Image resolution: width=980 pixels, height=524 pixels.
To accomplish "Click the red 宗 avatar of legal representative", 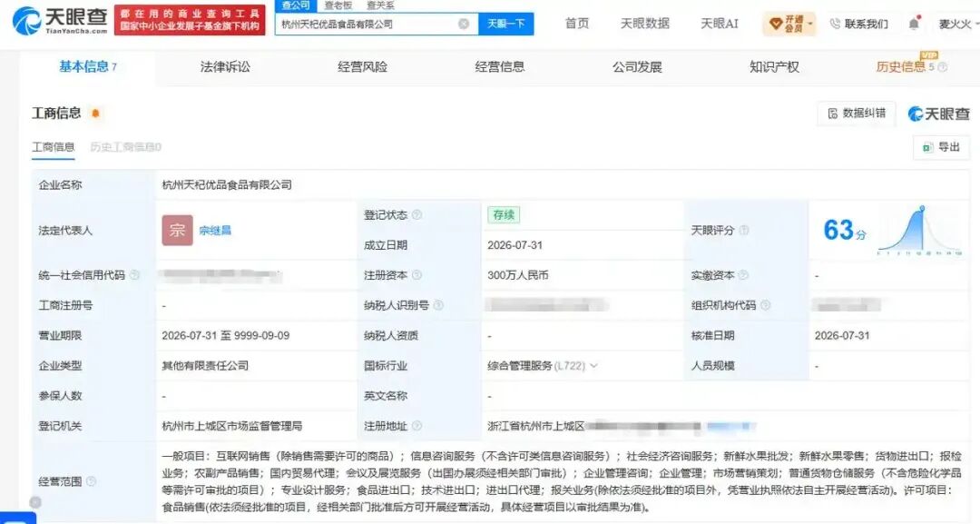I will click(x=178, y=230).
